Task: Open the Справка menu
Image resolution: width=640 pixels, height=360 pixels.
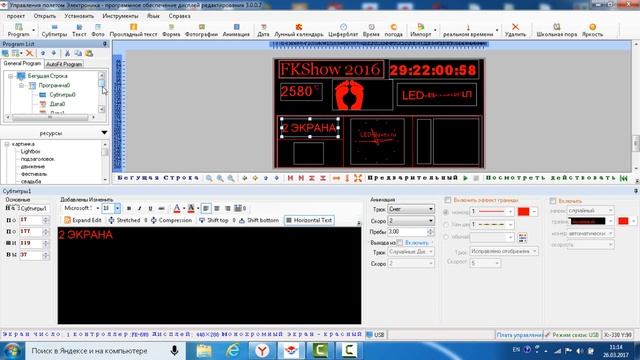Action: point(180,16)
